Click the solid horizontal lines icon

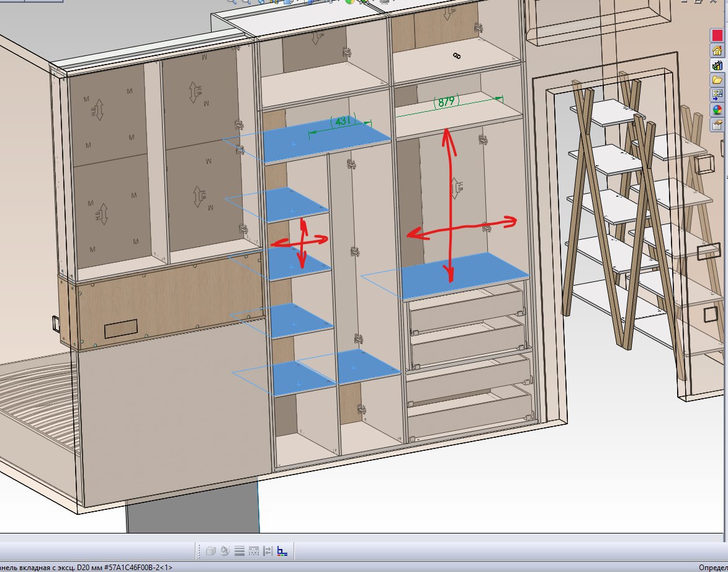[x=240, y=551]
